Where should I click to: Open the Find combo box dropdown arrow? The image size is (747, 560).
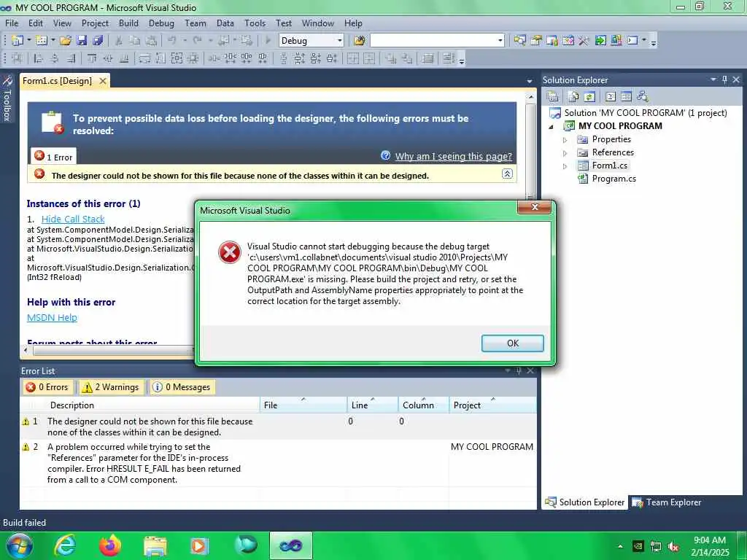click(500, 41)
